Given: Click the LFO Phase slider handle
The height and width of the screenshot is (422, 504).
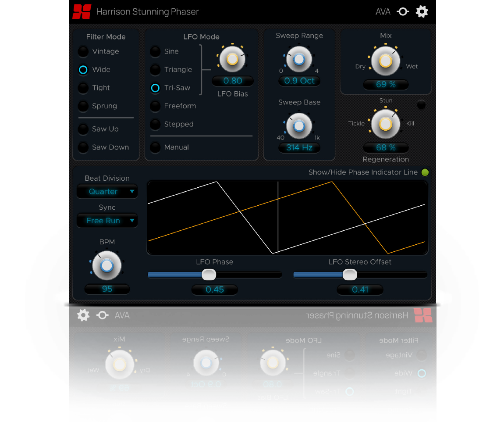Looking at the screenshot, I should coord(209,275).
